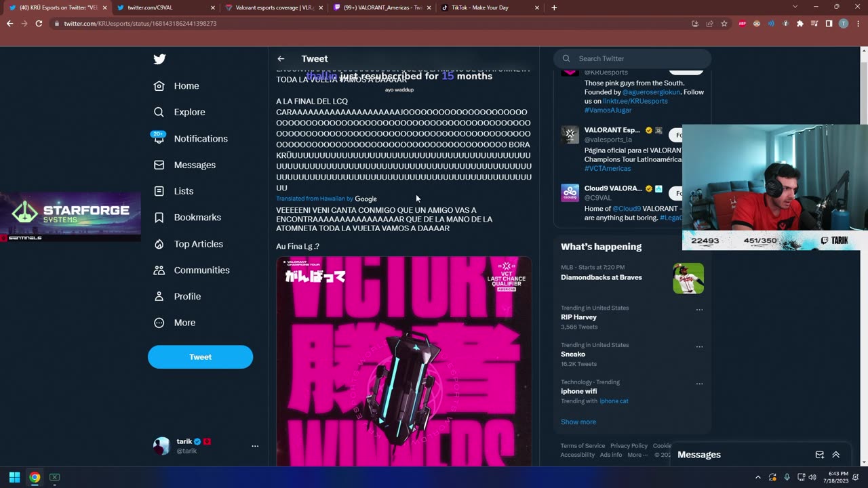The width and height of the screenshot is (868, 488).
Task: Click the Twitter bird logo
Action: [x=159, y=59]
